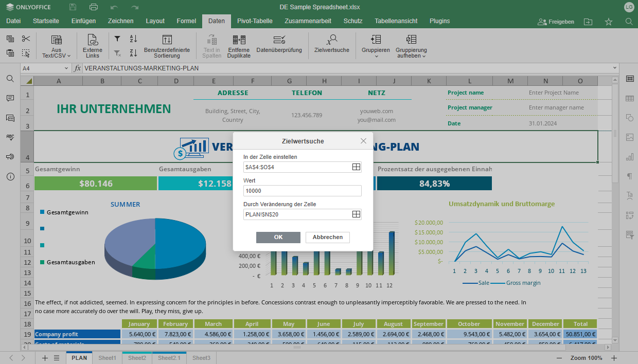Expand the Gruppieren dropdown arrow
The image size is (638, 364).
[x=376, y=56]
